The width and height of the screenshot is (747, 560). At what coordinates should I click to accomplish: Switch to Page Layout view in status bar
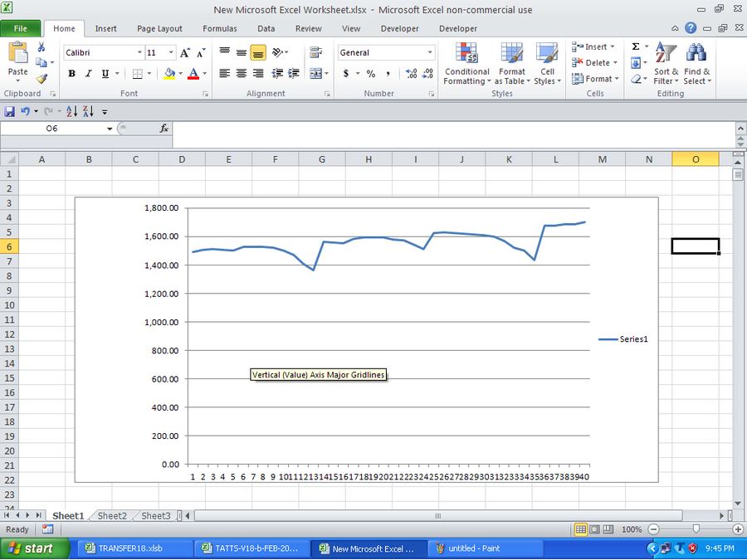(x=595, y=529)
